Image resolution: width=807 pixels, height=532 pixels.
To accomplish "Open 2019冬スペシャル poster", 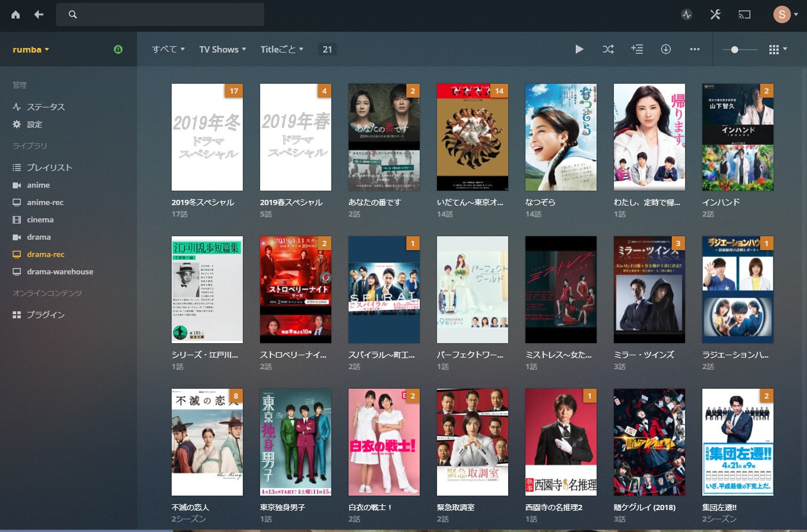I will tap(207, 137).
